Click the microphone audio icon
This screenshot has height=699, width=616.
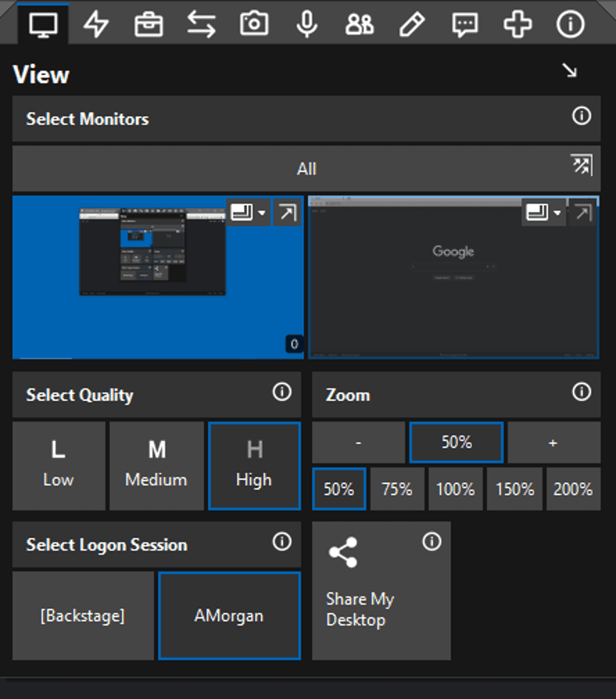coord(307,24)
